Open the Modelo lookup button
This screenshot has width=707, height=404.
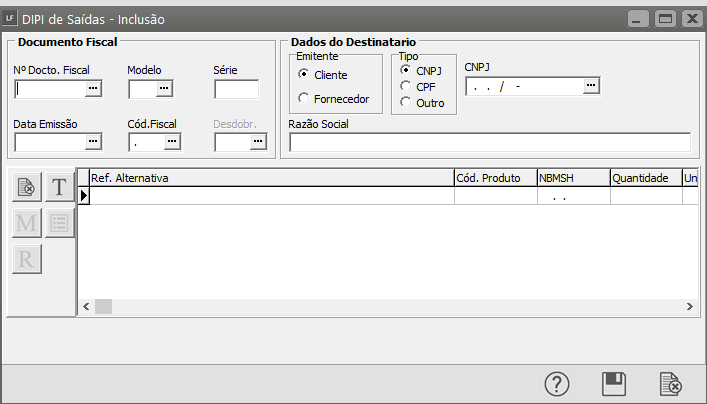[x=164, y=89]
